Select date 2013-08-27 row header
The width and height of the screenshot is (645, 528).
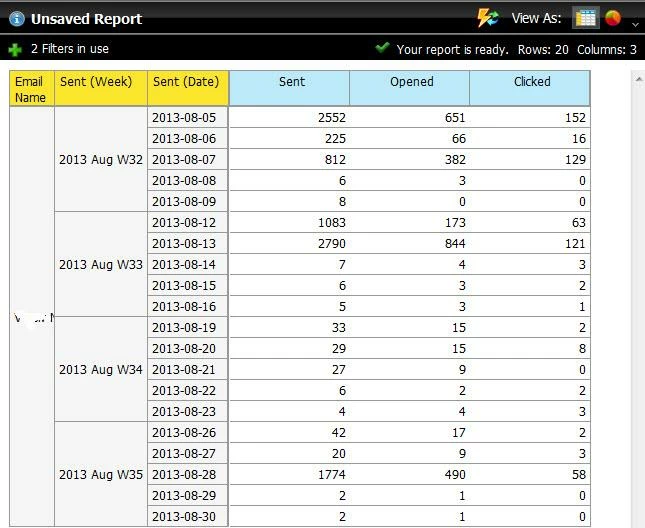[188, 453]
